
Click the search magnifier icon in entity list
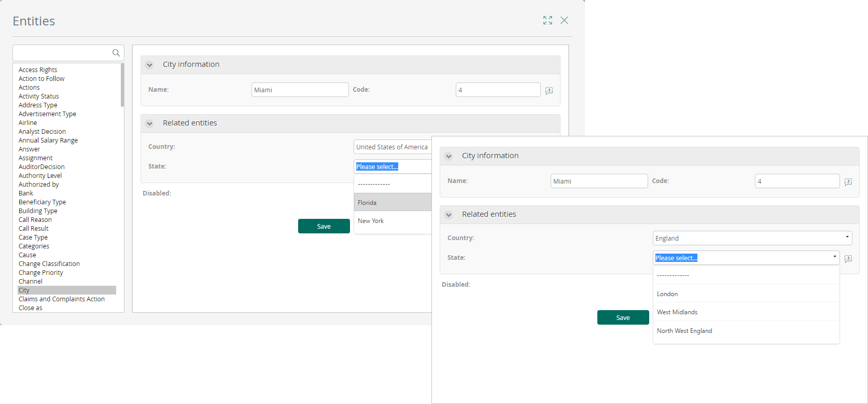[x=116, y=53]
